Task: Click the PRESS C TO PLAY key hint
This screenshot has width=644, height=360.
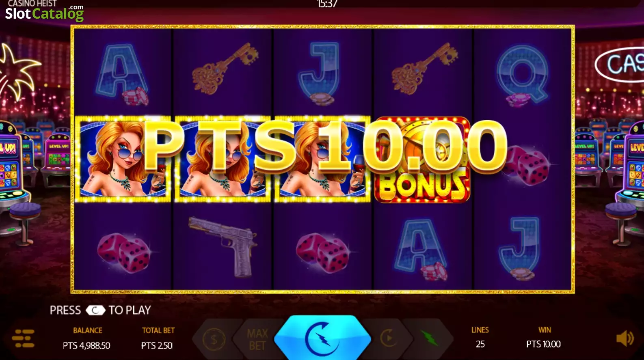Action: 100,310
